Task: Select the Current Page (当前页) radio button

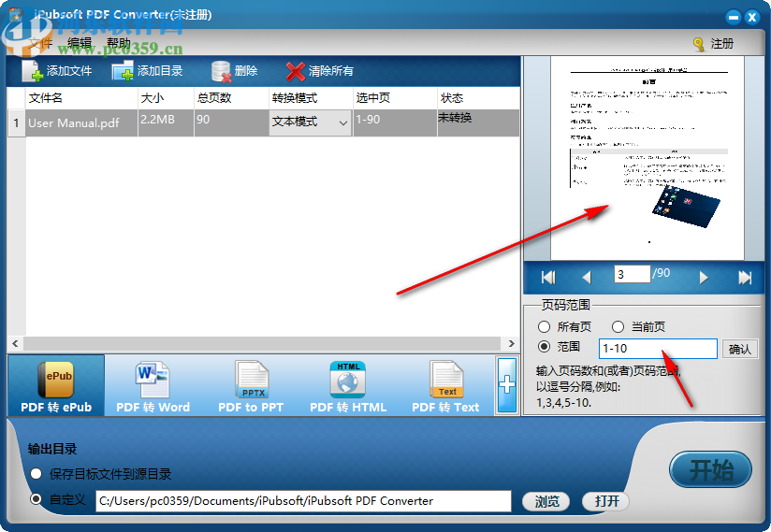Action: (x=618, y=326)
